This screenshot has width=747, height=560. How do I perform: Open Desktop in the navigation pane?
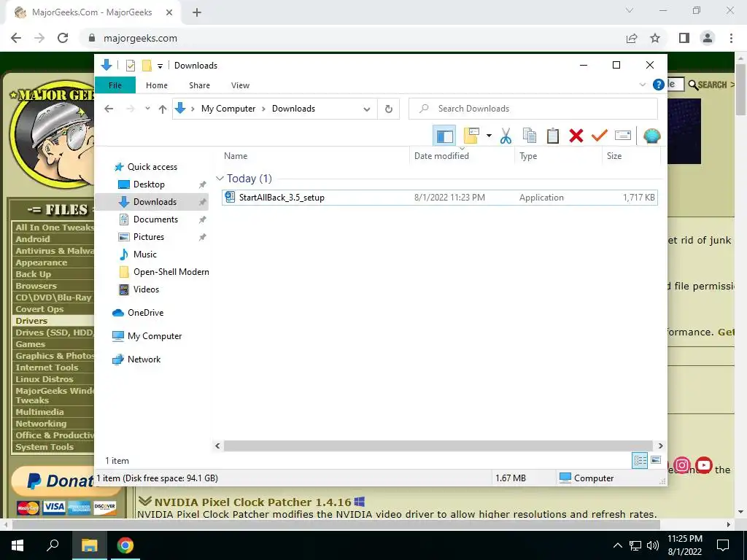tap(149, 184)
